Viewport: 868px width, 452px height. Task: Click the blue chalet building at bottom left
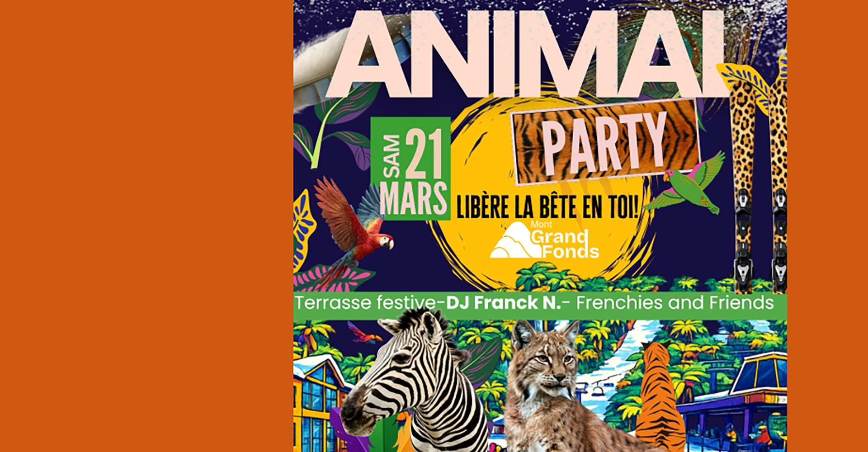tap(319, 403)
